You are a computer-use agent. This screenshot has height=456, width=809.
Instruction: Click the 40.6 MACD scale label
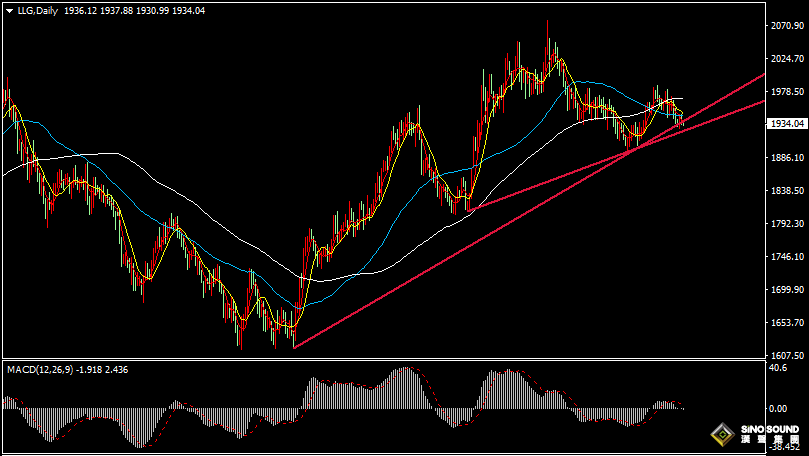(777, 368)
